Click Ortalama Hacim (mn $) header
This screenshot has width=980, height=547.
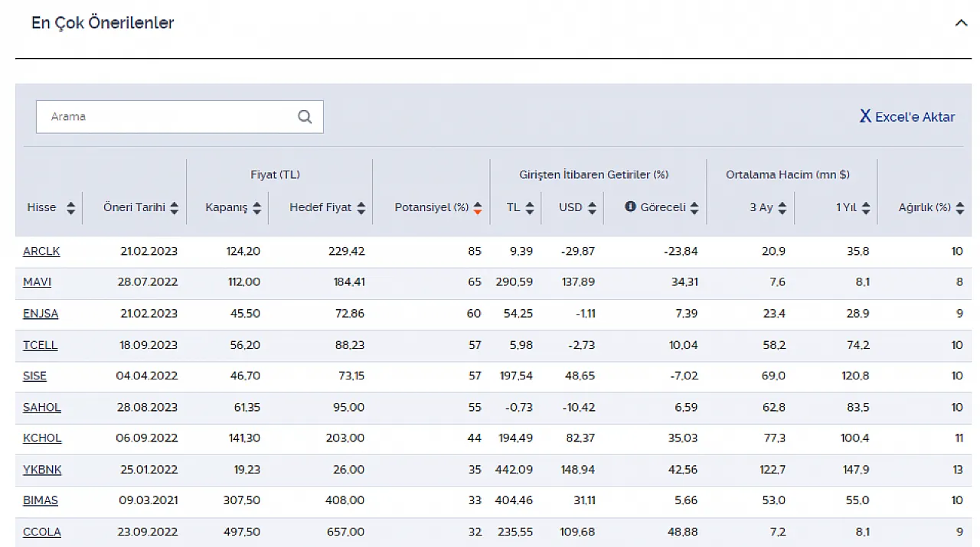[x=788, y=174]
